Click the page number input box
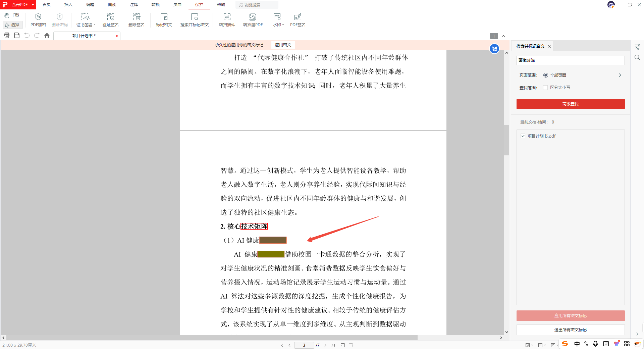Viewport: 644px width, 349px height. (304, 345)
